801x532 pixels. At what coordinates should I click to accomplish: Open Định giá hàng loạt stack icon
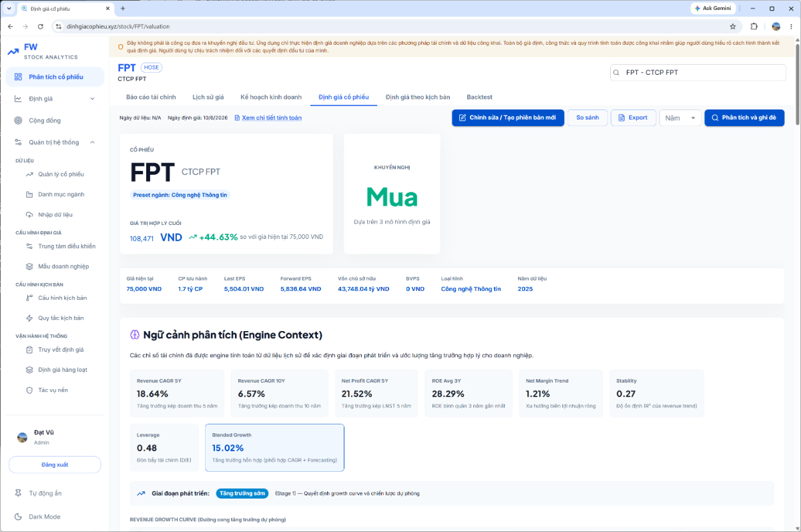tap(29, 370)
